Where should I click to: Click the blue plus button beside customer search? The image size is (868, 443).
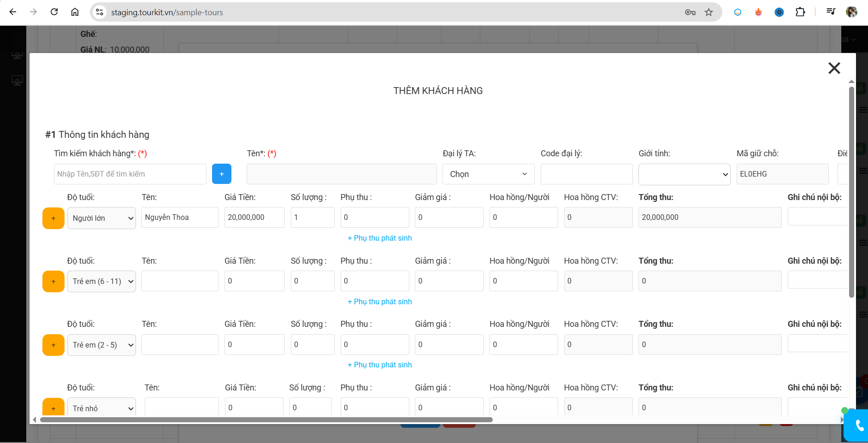221,174
